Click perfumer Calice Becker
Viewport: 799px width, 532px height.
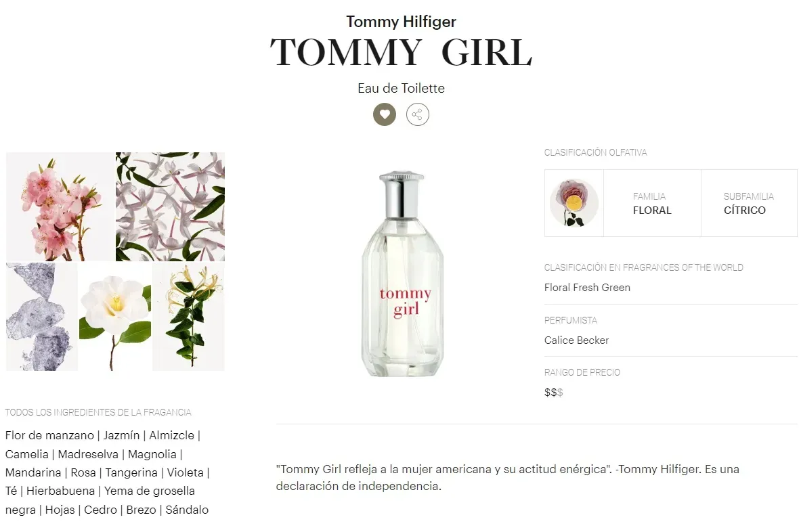pos(576,340)
